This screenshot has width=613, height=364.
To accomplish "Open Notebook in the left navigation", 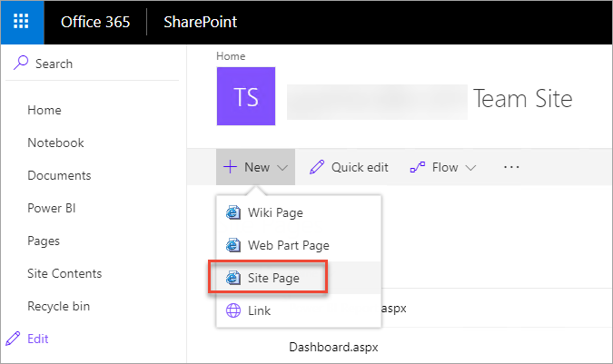I will 55,143.
